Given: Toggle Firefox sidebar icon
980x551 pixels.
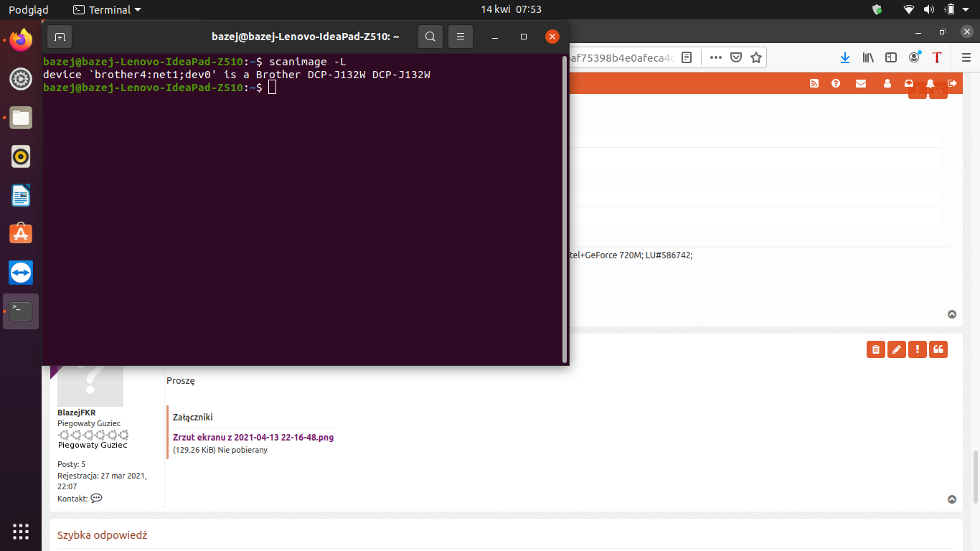Looking at the screenshot, I should point(891,57).
